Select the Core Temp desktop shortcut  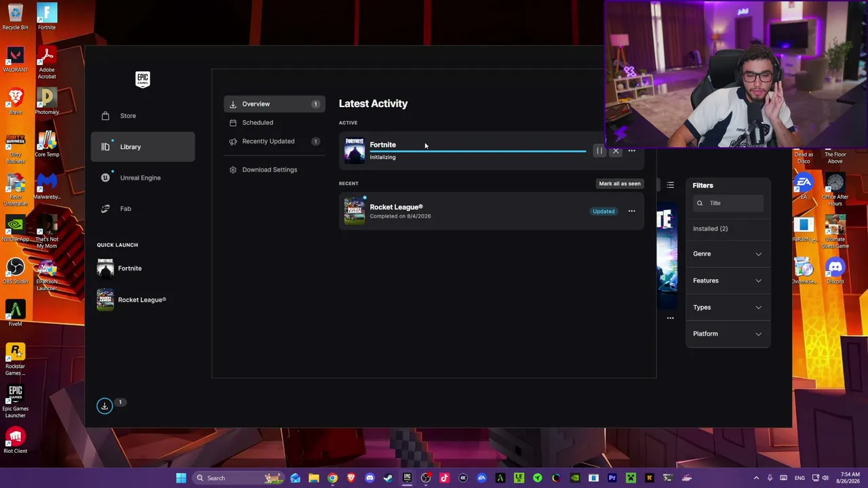coord(47,145)
